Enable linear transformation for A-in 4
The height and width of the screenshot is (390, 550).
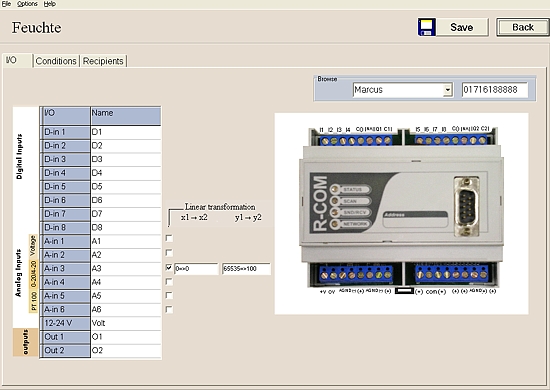(x=169, y=282)
